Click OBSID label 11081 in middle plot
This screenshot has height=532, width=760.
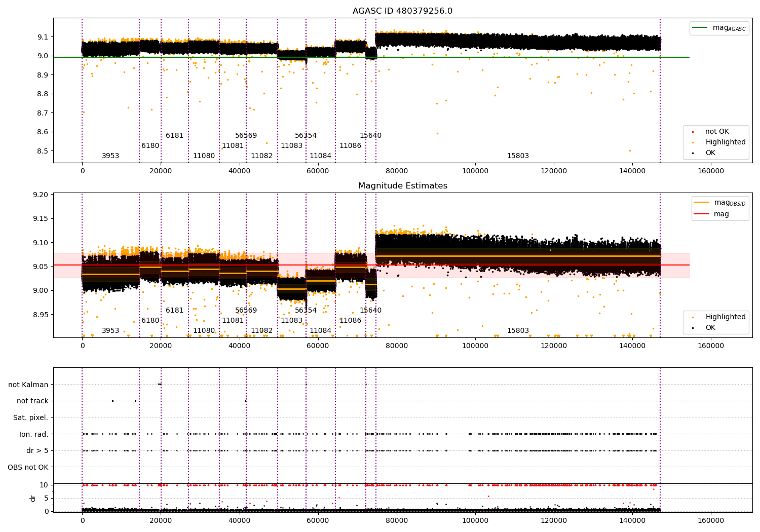pyautogui.click(x=233, y=321)
